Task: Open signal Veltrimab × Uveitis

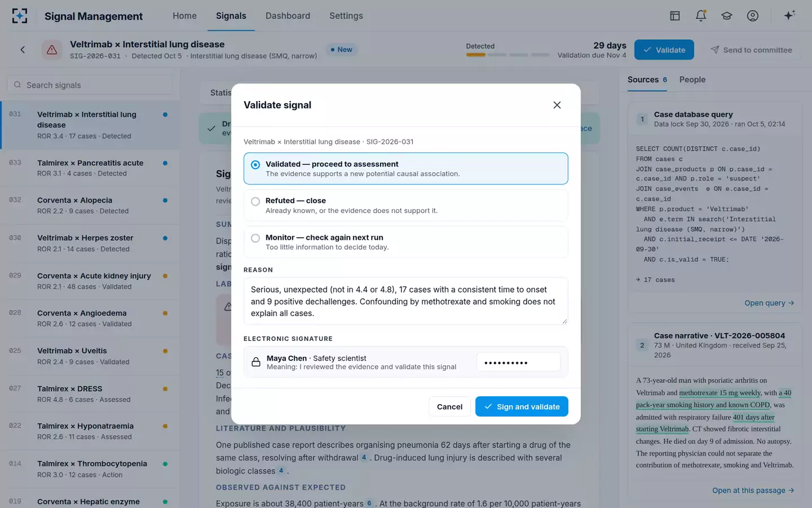Action: (x=90, y=356)
